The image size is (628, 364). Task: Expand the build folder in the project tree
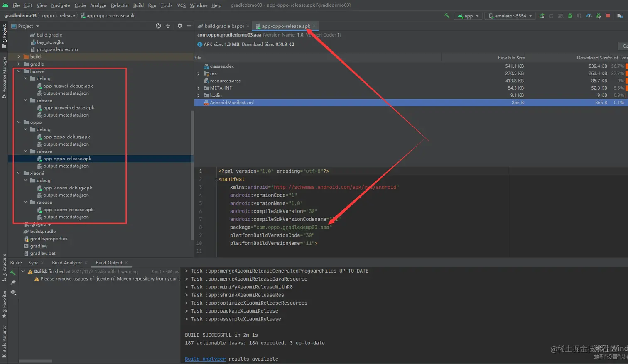tap(19, 56)
